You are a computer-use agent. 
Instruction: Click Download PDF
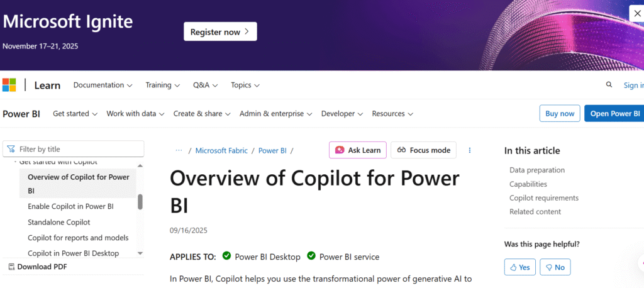[38, 267]
